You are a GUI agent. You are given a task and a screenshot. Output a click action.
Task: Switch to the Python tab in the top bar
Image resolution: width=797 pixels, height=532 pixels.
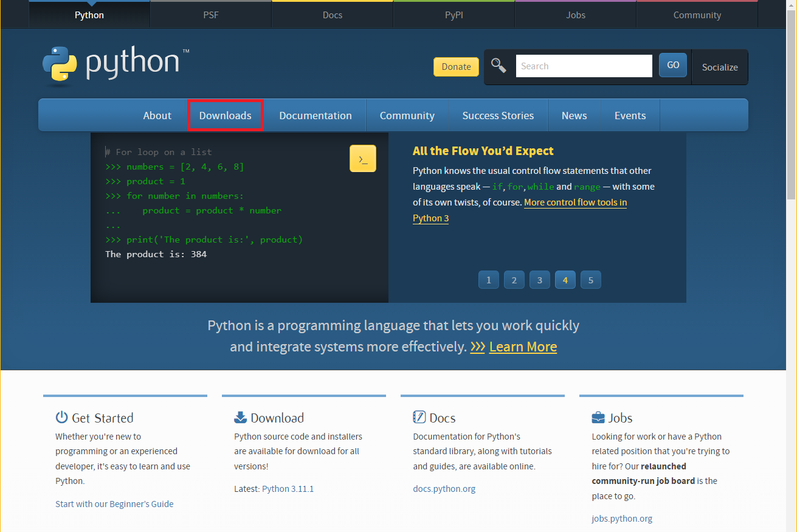pos(89,15)
